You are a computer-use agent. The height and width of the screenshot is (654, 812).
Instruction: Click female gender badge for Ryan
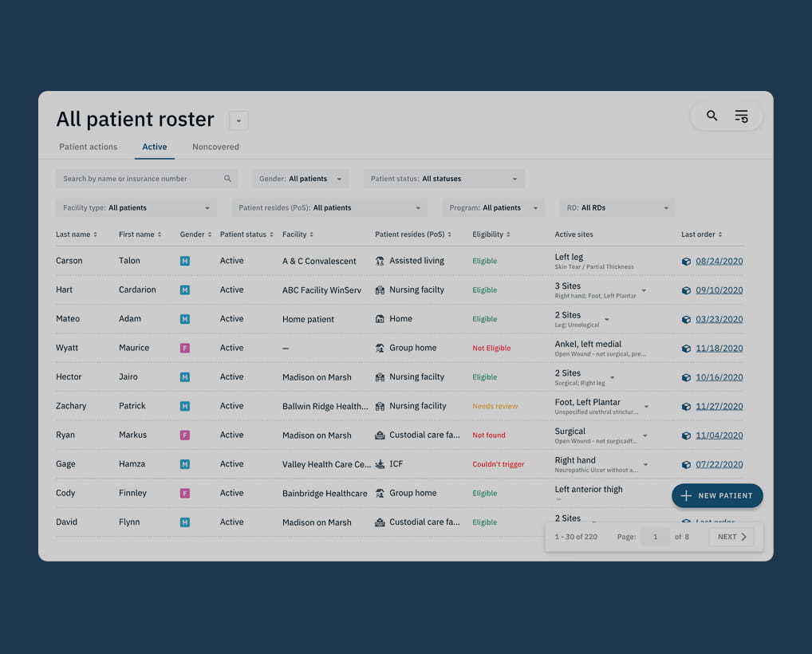185,435
